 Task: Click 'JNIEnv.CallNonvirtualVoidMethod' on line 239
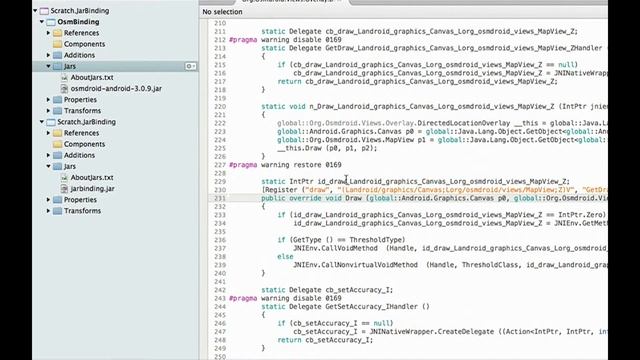[356, 265]
